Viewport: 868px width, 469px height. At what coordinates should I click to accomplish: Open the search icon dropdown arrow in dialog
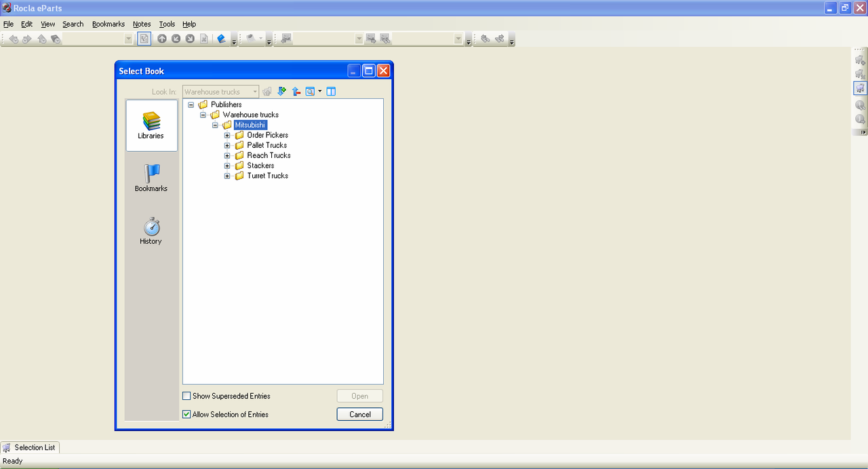click(320, 91)
